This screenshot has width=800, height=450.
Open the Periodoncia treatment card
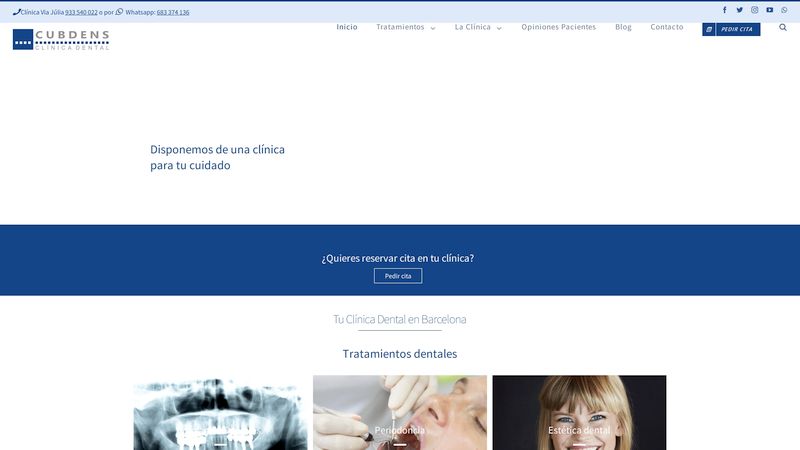[400, 413]
